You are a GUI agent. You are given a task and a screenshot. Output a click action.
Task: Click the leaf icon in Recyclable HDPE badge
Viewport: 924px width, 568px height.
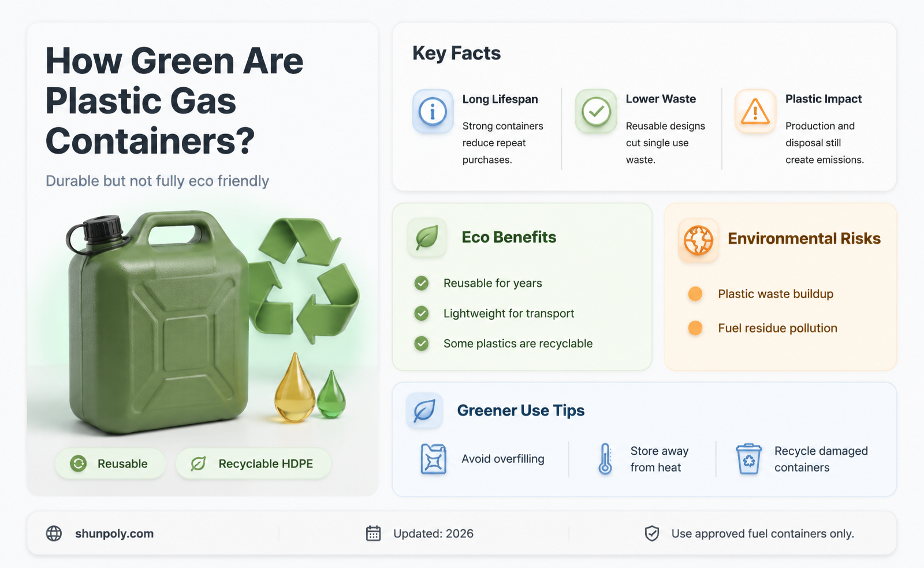(198, 463)
